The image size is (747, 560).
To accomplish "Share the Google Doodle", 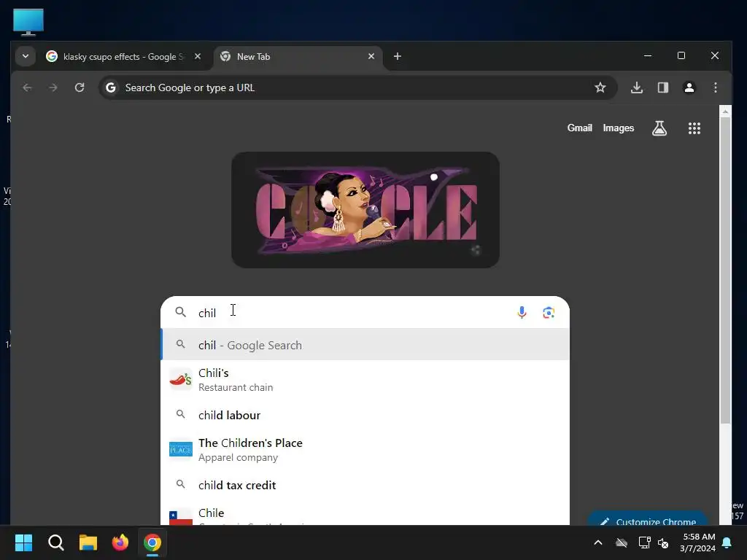I will click(476, 250).
